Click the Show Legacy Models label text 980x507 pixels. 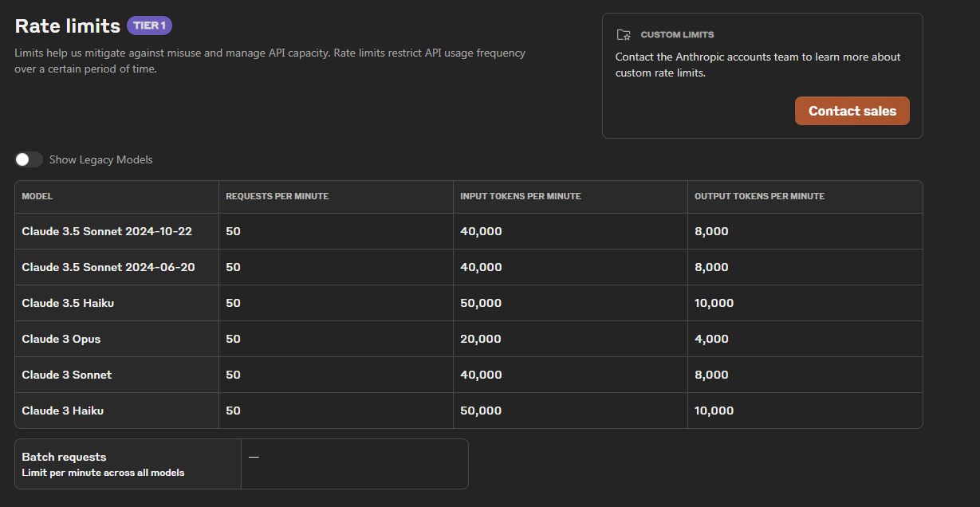101,159
